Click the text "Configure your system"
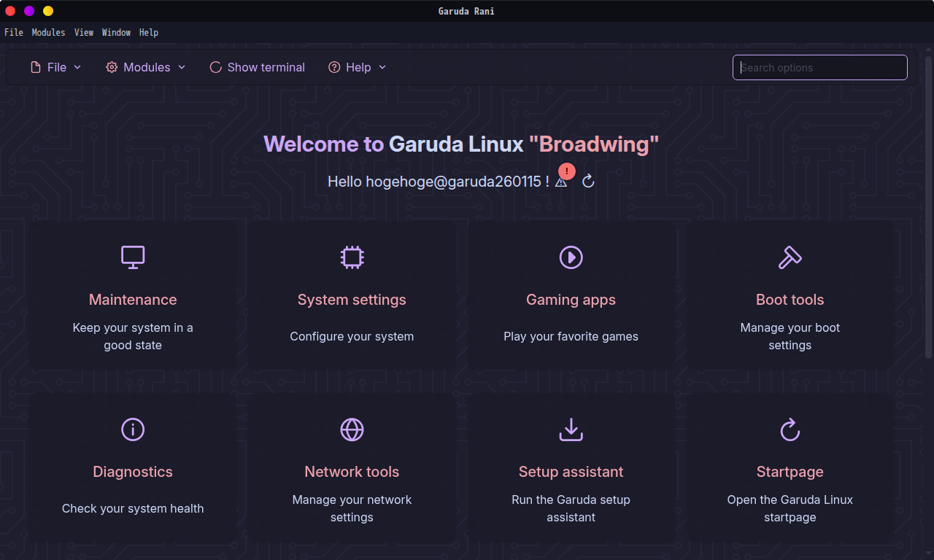The width and height of the screenshot is (934, 560). (352, 336)
